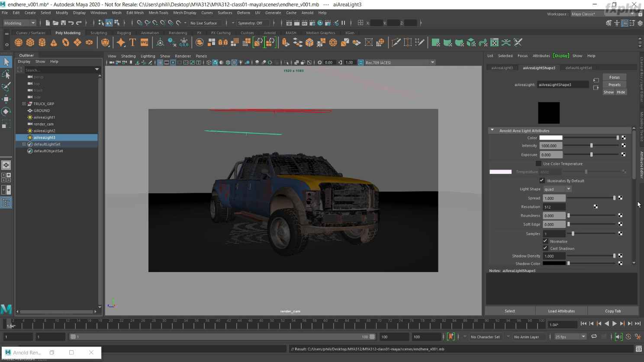Click the white light Color swatch
The width and height of the screenshot is (644, 362).
[551, 138]
